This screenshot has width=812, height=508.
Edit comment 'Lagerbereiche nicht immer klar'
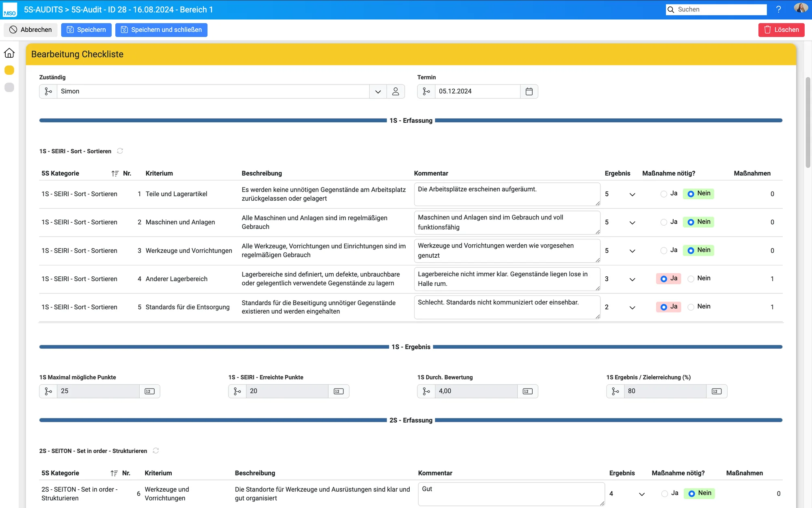click(507, 279)
